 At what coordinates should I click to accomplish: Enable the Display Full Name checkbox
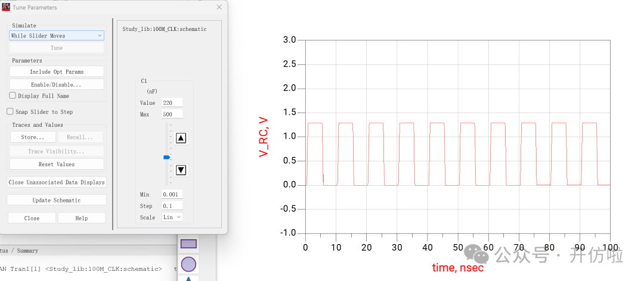coord(13,95)
